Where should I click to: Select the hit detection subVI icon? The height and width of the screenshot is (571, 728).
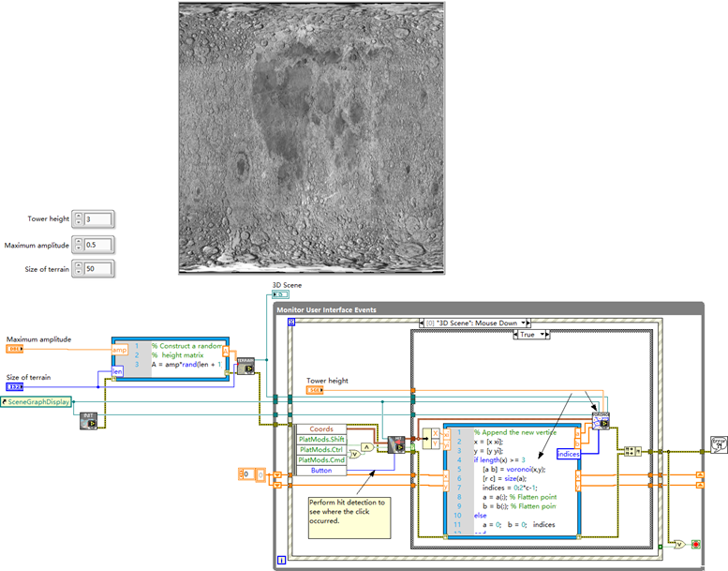(396, 444)
